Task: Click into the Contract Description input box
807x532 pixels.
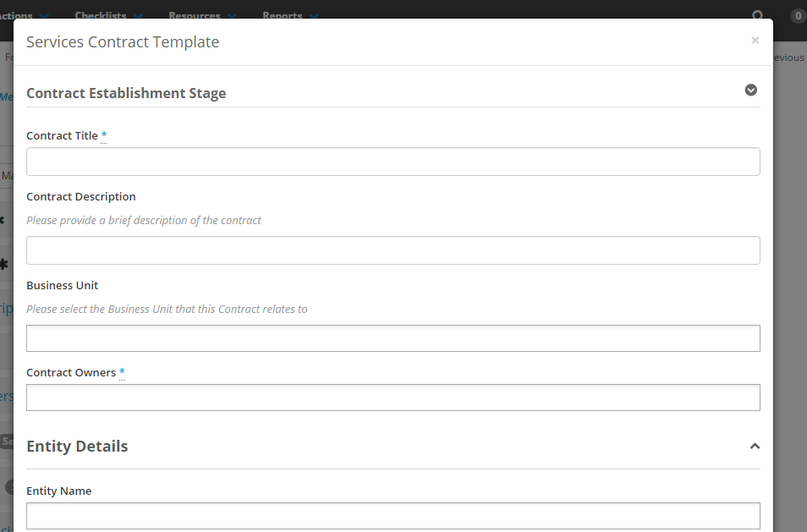Action: point(393,250)
